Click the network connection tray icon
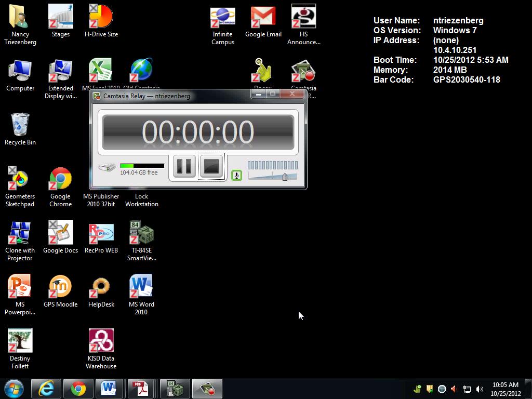Screen dimensions: 532x399 (467, 389)
